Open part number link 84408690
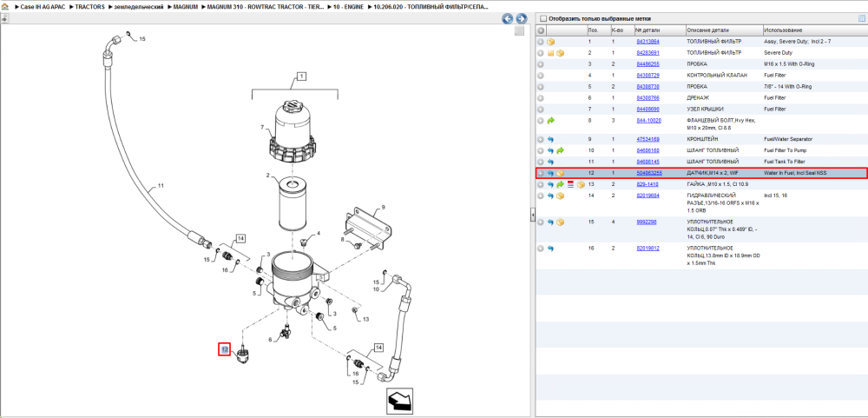868x418 pixels. (x=648, y=109)
